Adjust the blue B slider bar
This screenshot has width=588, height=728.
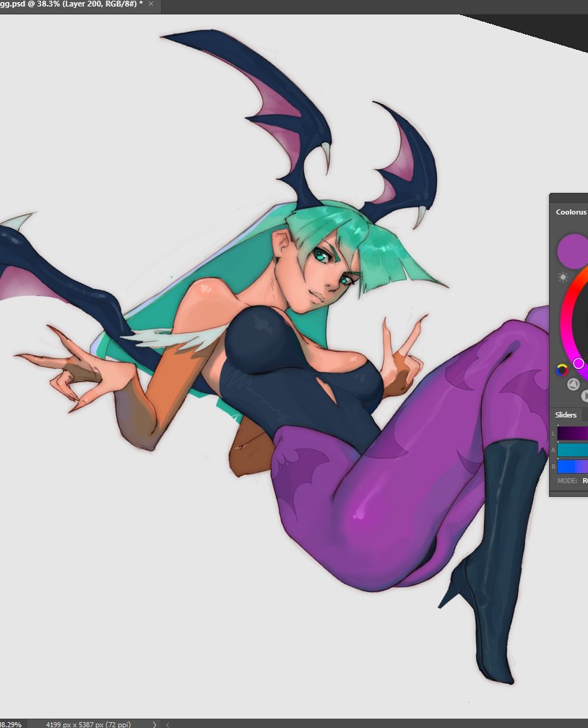click(573, 467)
